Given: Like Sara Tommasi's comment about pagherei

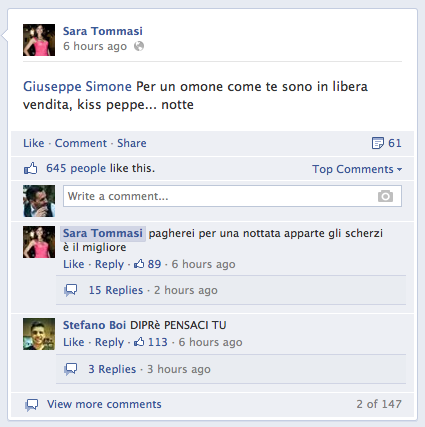Looking at the screenshot, I should 74,264.
